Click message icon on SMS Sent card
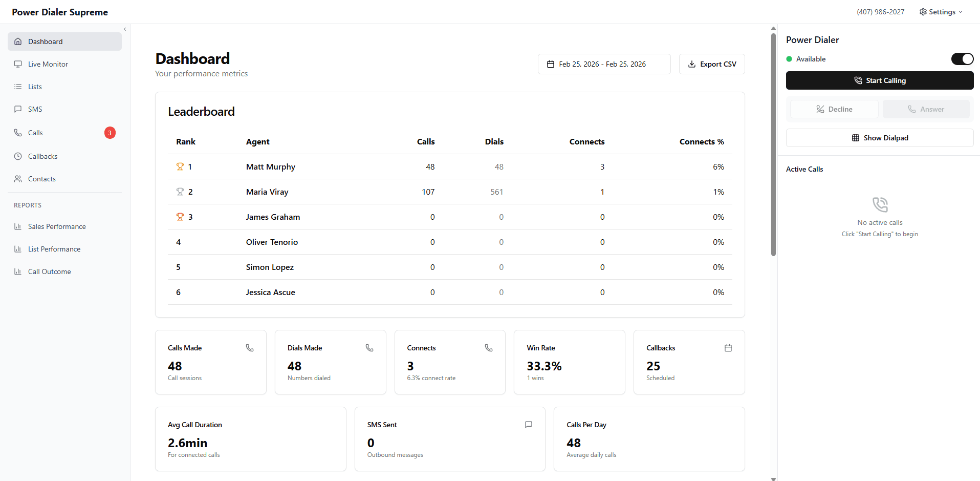Screen dimensions: 980x481 (528, 425)
